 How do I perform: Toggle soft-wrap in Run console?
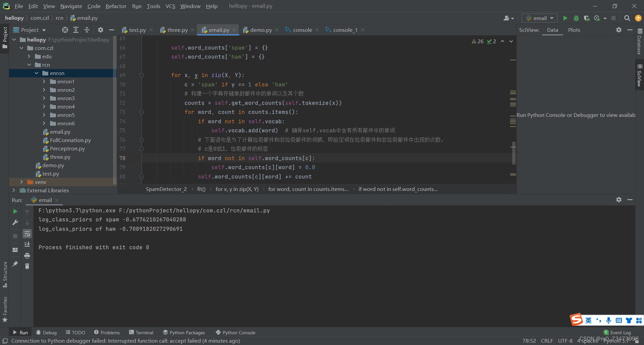27,234
